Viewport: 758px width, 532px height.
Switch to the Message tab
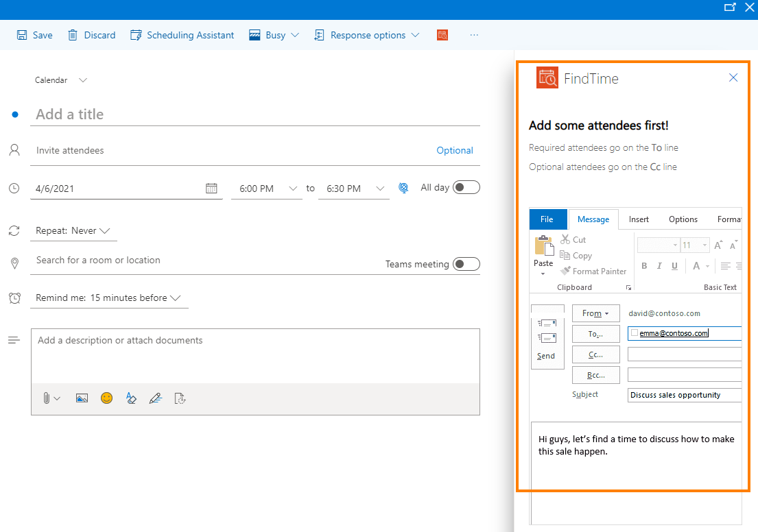click(593, 219)
